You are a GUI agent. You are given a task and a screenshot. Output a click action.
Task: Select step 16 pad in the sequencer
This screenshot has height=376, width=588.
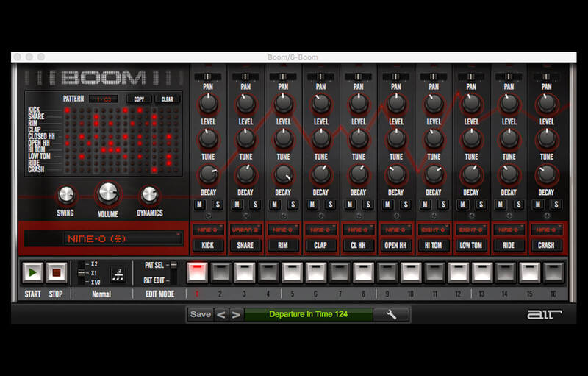(x=553, y=272)
